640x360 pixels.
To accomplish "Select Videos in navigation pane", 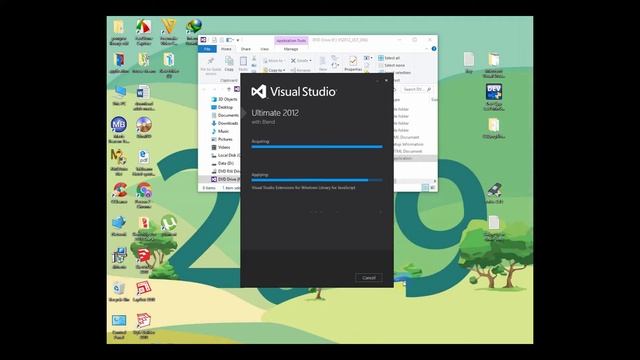I will coord(221,147).
